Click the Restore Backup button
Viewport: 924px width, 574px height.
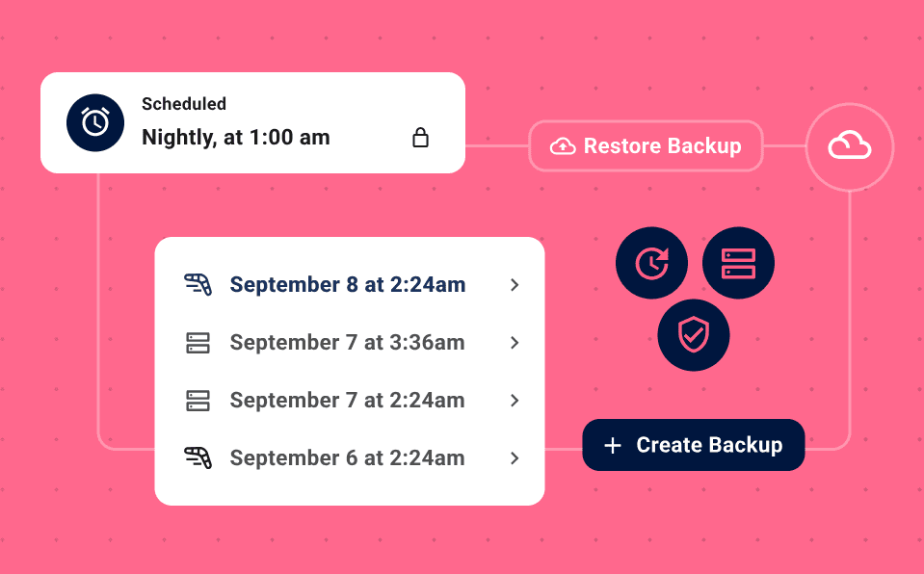(x=646, y=146)
